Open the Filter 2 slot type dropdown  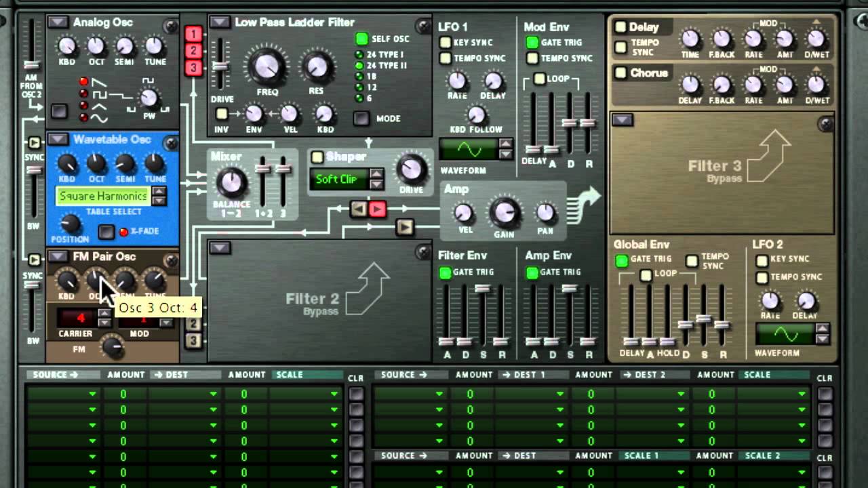tap(219, 247)
